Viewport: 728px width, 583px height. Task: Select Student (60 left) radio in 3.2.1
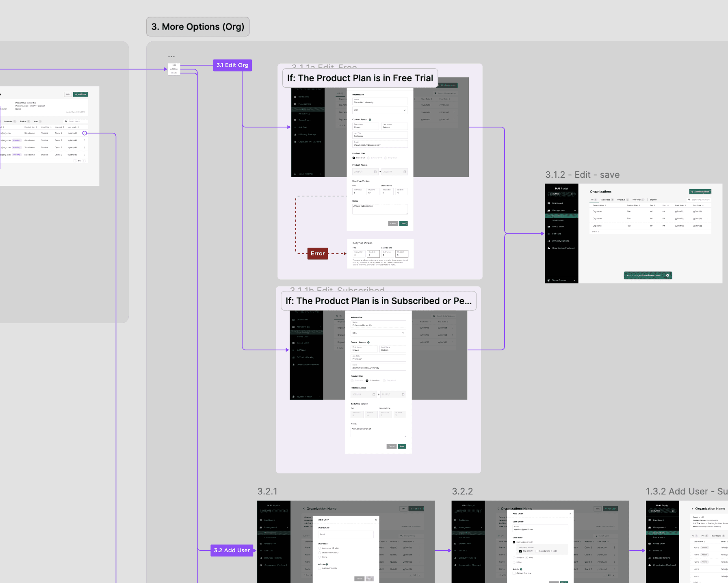tap(320, 553)
